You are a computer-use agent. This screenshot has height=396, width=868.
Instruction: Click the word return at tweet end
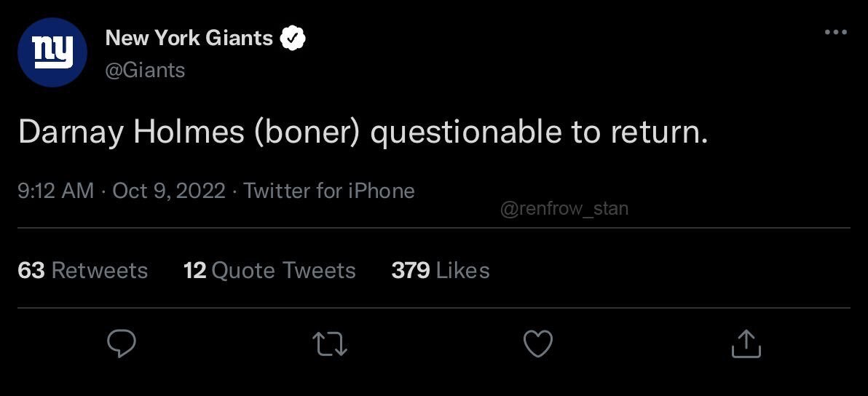click(655, 133)
